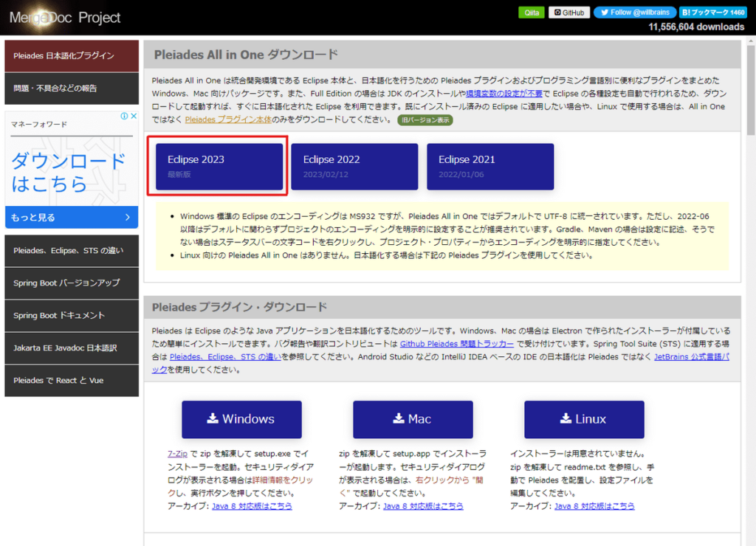The height and width of the screenshot is (546, 756).
Task: Follow the 7-Zip link
Action: point(177,454)
